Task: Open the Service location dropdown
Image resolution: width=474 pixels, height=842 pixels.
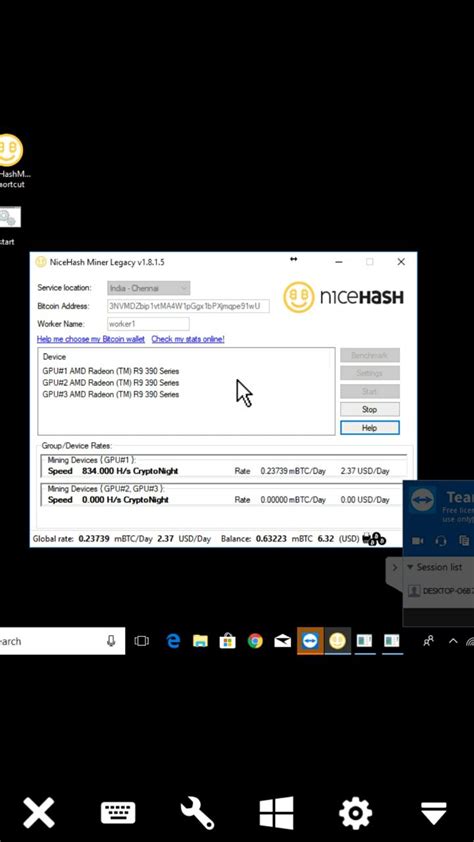Action: pyautogui.click(x=149, y=288)
